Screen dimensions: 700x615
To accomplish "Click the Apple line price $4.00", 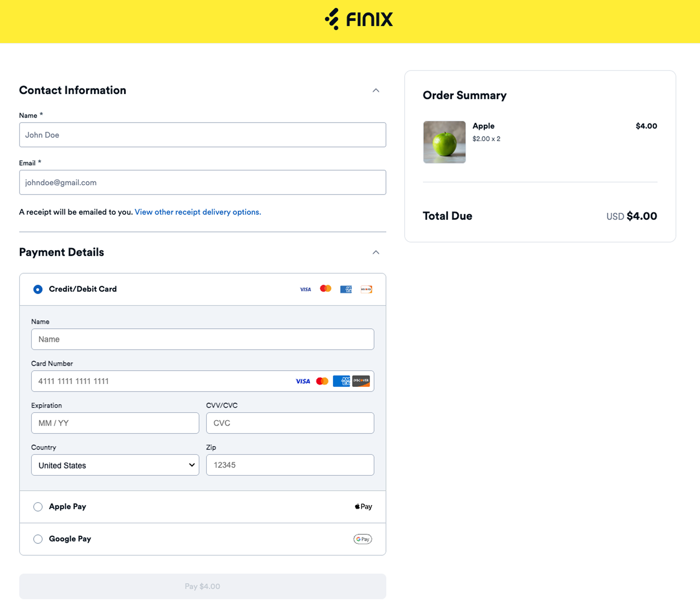I will point(646,126).
